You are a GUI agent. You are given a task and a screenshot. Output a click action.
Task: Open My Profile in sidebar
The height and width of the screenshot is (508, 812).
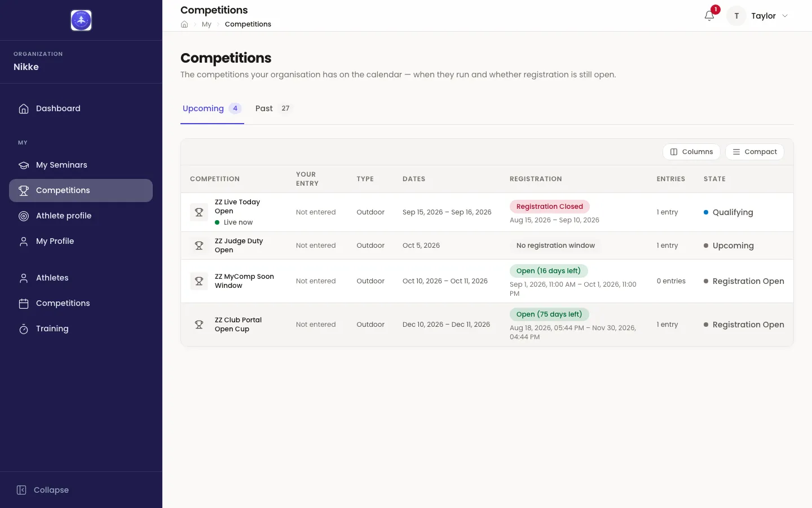[81, 241]
